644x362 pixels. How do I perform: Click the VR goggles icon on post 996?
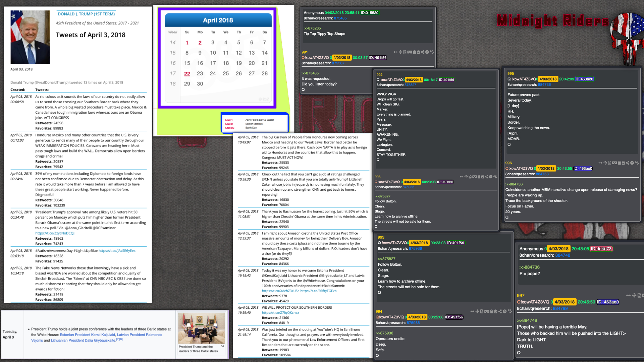(x=614, y=163)
